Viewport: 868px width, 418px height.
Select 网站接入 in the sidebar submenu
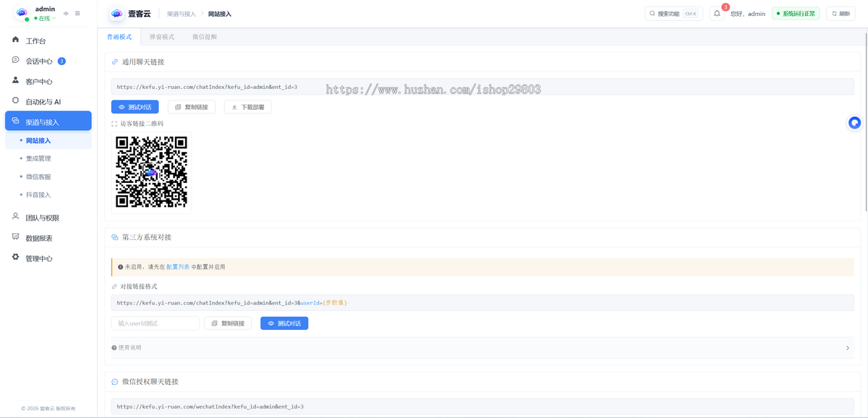pos(48,140)
